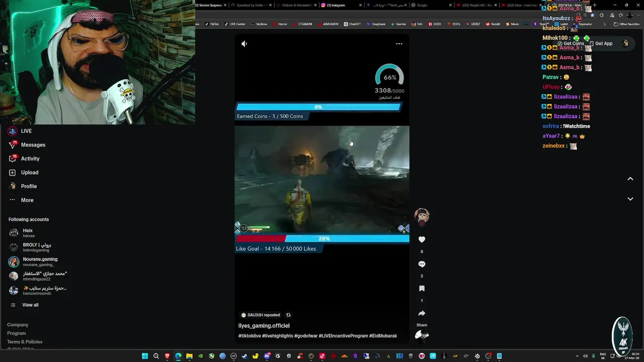Expand the Company footer section
This screenshot has height=362, width=644.
pyautogui.click(x=18, y=325)
